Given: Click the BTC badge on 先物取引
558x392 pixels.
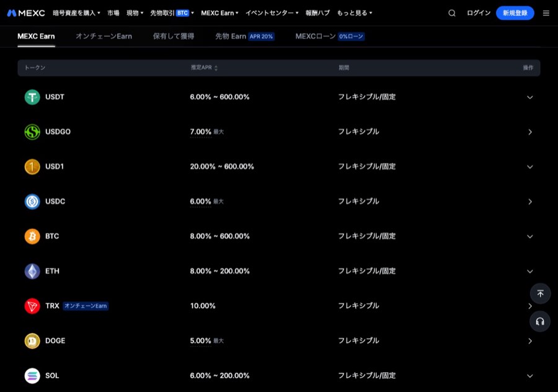Looking at the screenshot, I should pyautogui.click(x=182, y=13).
